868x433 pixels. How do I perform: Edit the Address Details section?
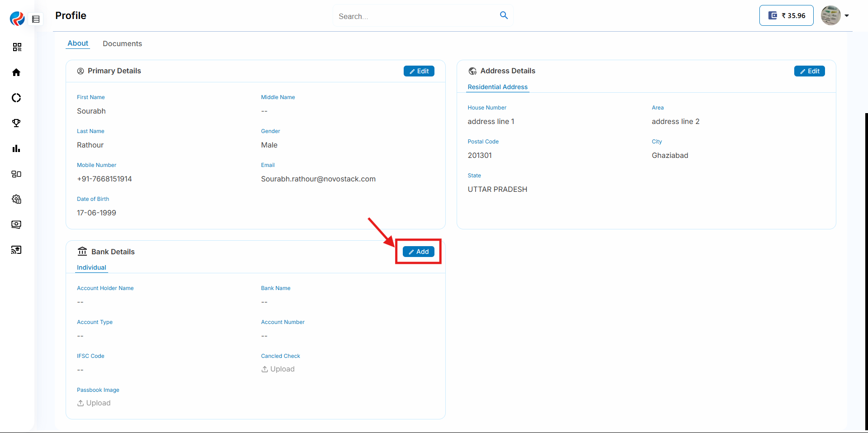pos(809,71)
